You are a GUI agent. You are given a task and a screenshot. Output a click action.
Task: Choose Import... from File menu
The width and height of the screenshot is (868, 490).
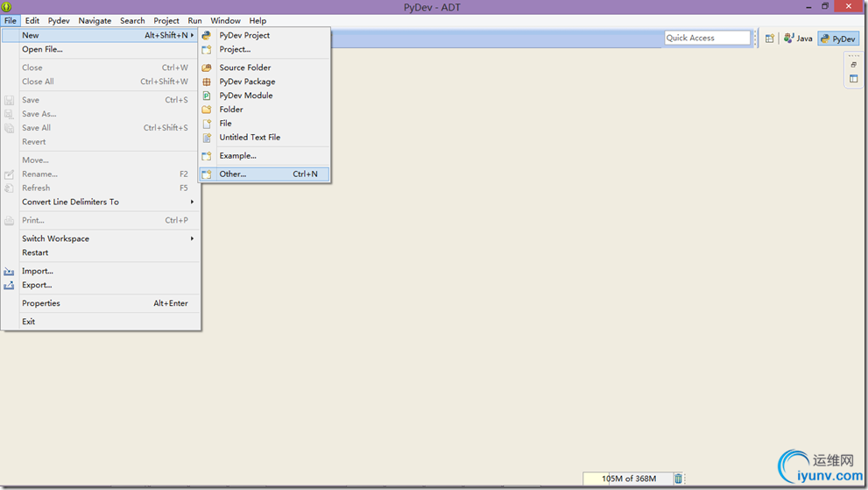(100, 271)
